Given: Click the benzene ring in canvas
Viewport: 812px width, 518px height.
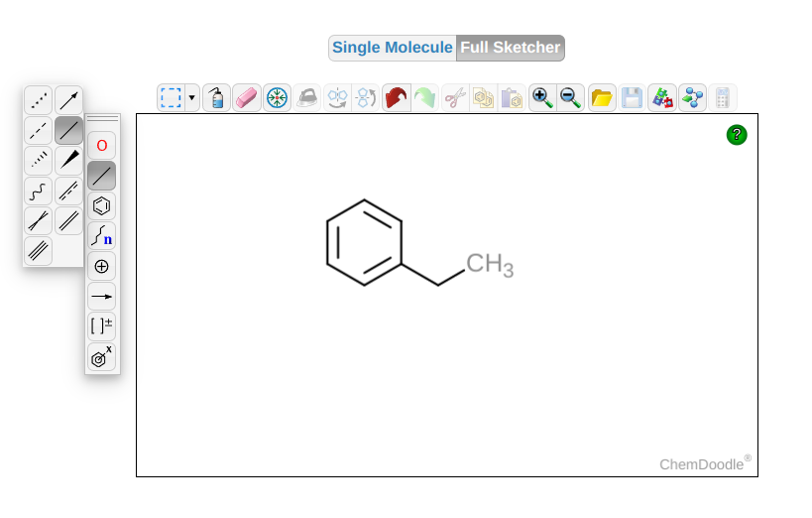Looking at the screenshot, I should point(364,243).
